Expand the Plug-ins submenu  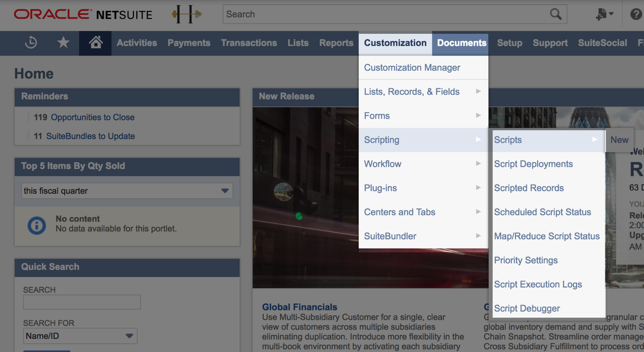[423, 188]
